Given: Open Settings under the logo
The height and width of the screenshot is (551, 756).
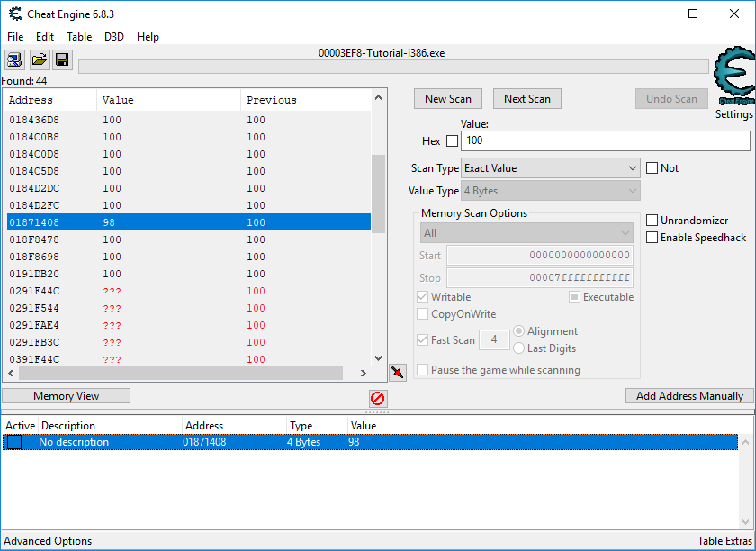Looking at the screenshot, I should (x=733, y=114).
